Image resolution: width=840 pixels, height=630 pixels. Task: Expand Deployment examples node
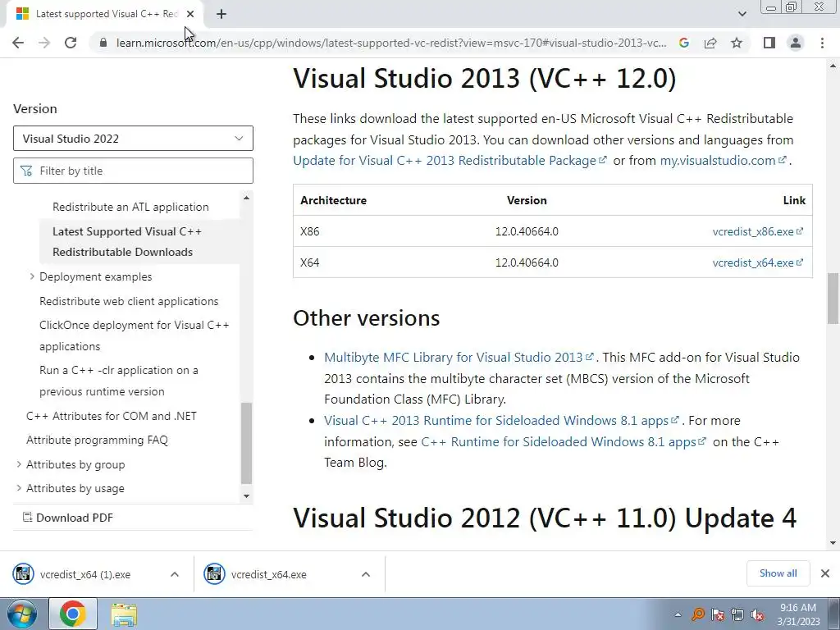click(x=32, y=276)
